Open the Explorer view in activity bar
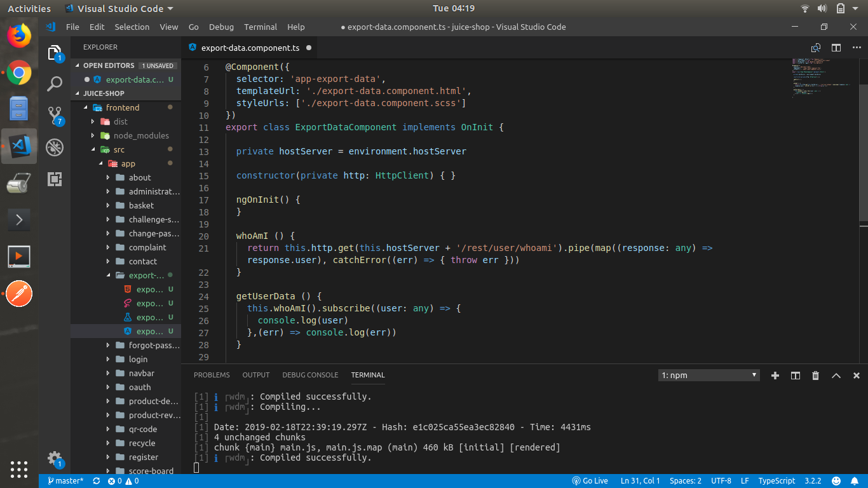868x488 pixels. [55, 53]
